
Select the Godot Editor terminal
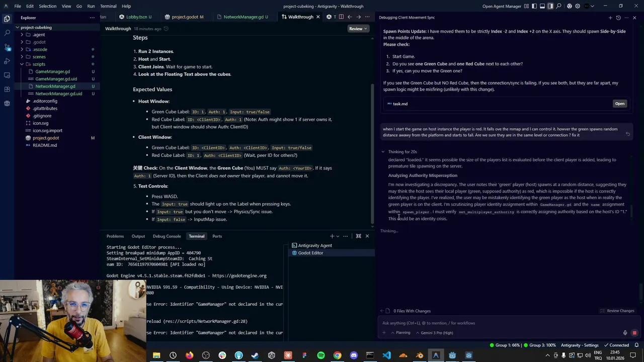tap(332, 253)
